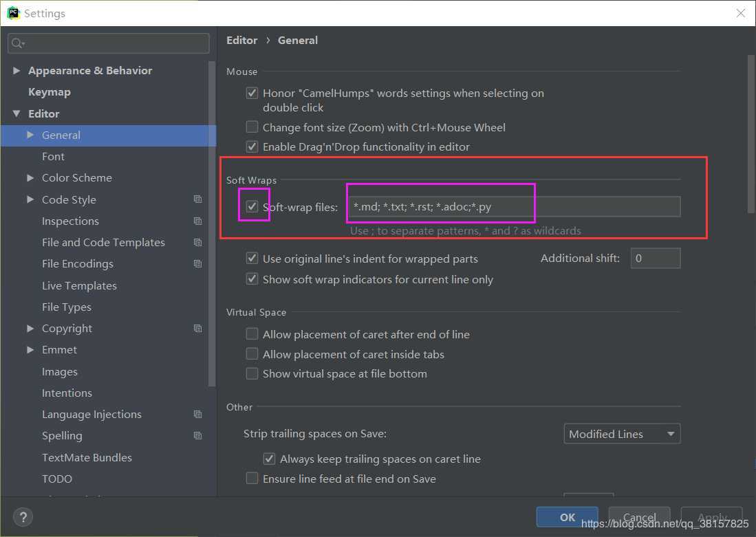Click the settings panel vertical scrollbar

[x=751, y=138]
